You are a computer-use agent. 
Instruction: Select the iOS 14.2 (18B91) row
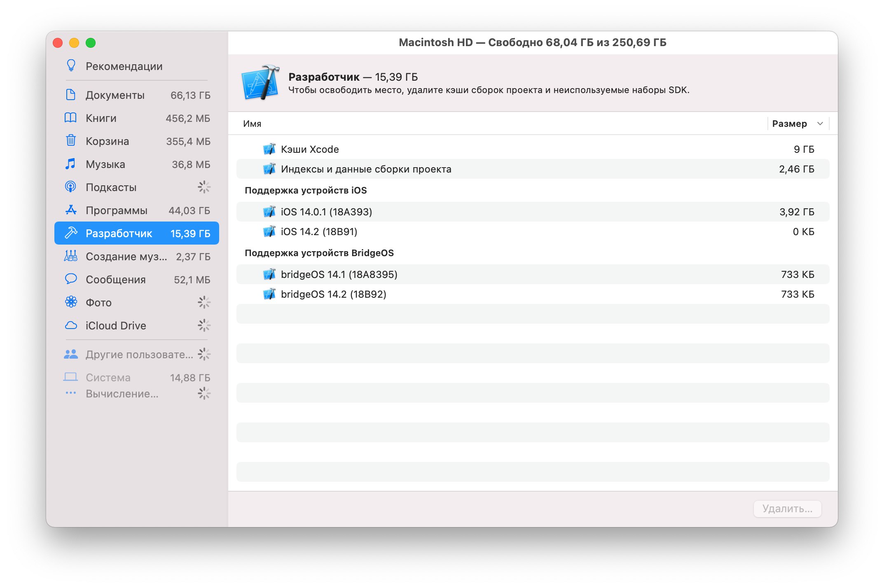(533, 231)
